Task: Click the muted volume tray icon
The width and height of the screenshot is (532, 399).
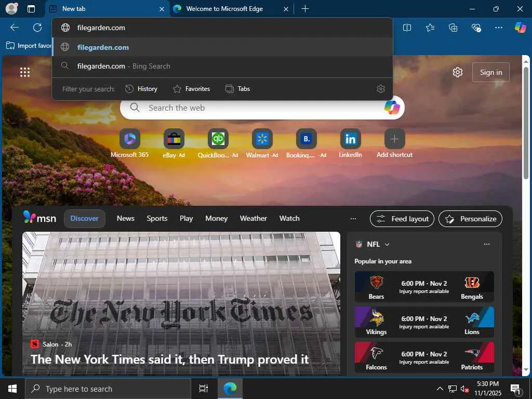Action: tap(464, 389)
